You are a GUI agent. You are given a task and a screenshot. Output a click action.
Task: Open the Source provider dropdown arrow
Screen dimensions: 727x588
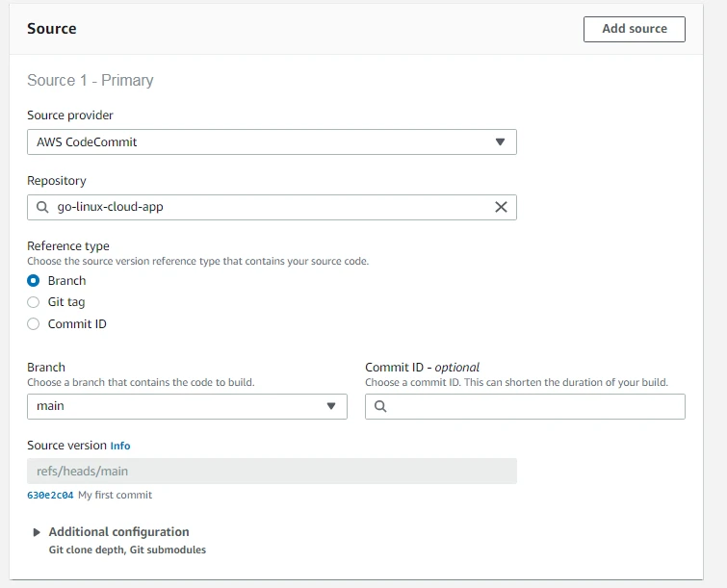coord(500,142)
